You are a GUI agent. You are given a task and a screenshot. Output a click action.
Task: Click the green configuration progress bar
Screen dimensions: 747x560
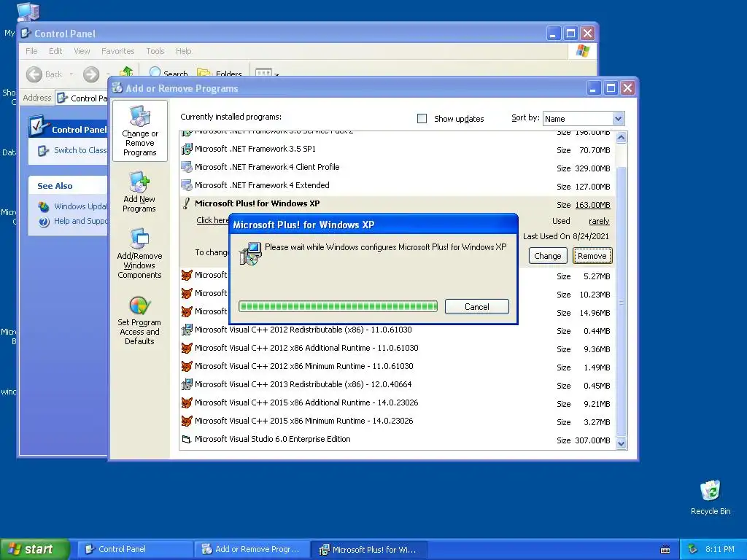tap(338, 306)
